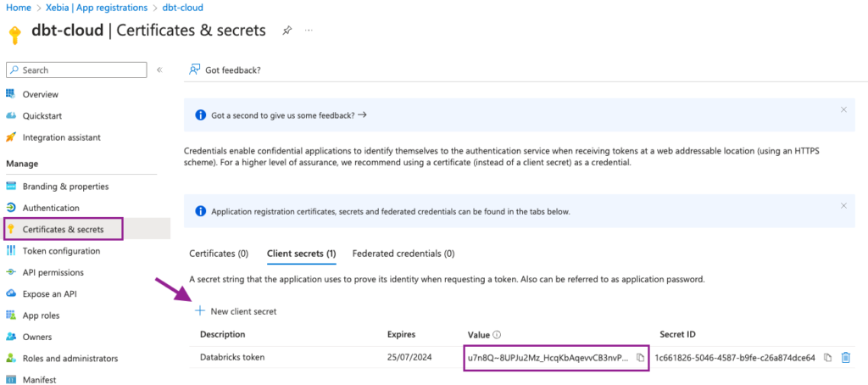
Task: Open the more options ellipsis menu
Action: [x=309, y=30]
